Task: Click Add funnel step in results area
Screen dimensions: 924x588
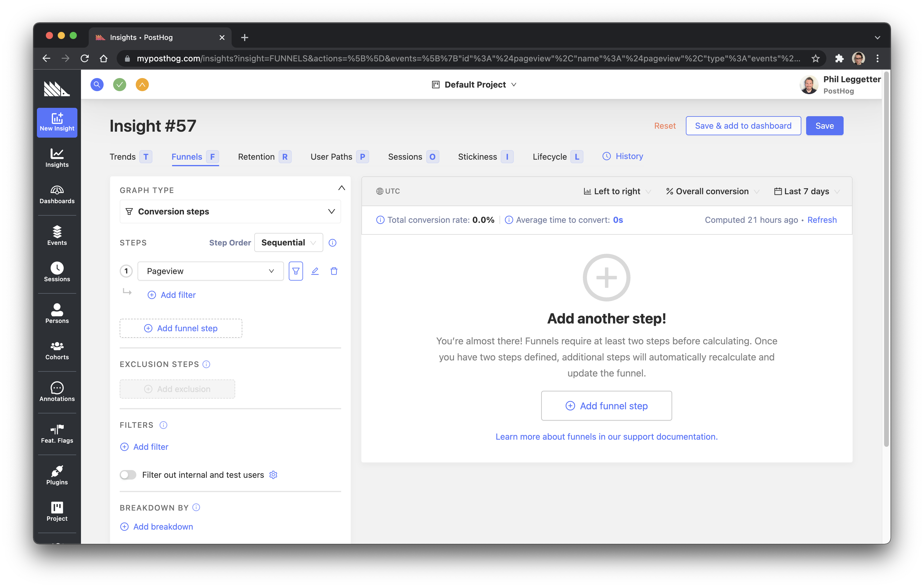Action: [606, 406]
